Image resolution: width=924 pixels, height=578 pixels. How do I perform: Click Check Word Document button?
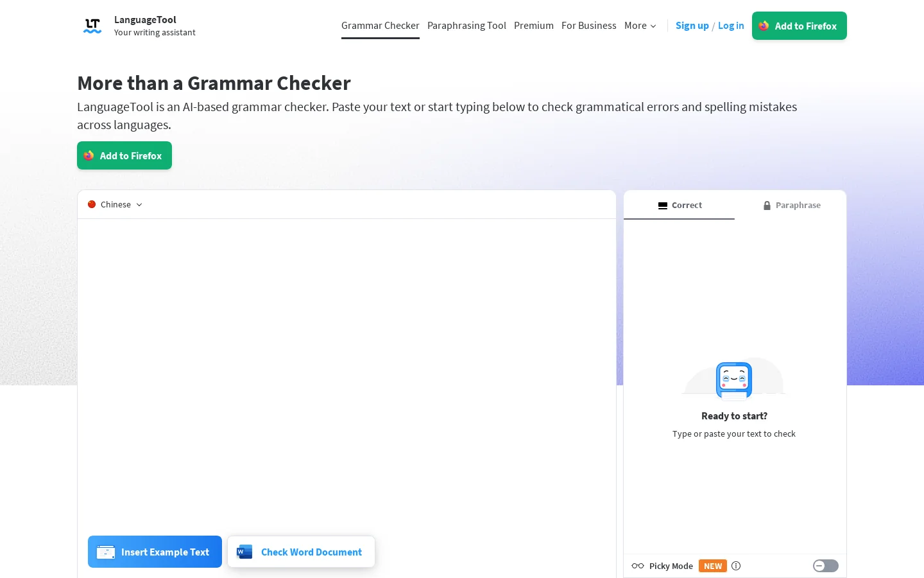[301, 552]
